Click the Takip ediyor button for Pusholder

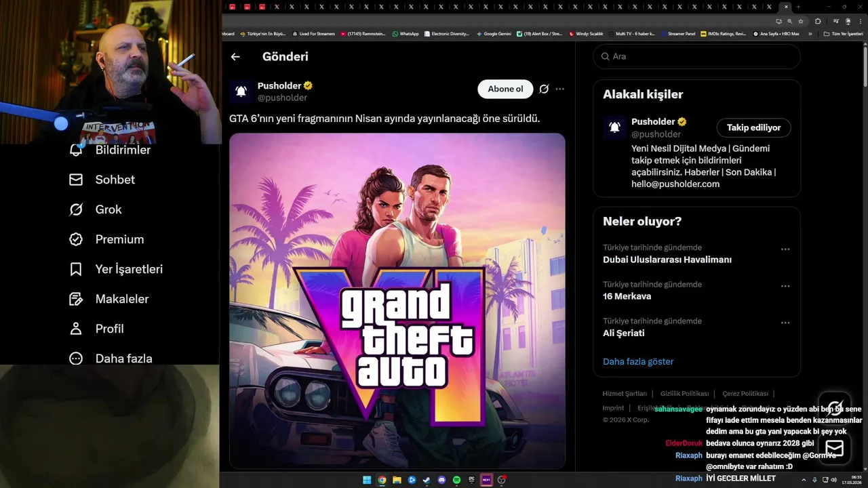click(753, 127)
